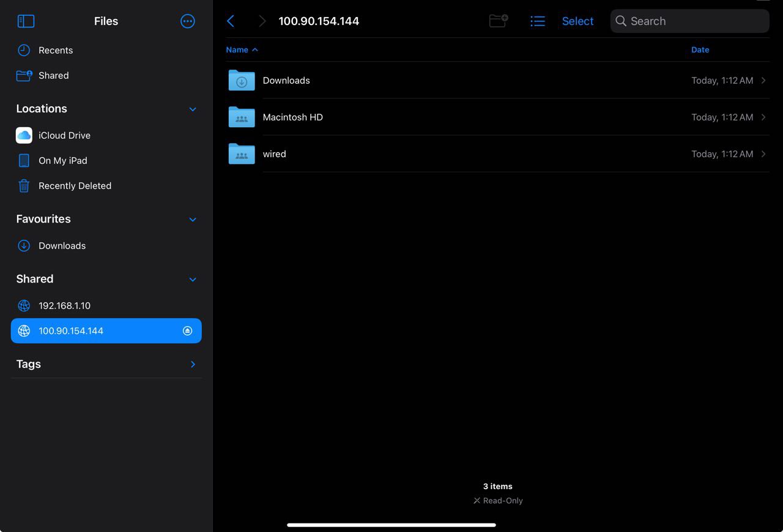Click the wired folder icon

coord(242,153)
